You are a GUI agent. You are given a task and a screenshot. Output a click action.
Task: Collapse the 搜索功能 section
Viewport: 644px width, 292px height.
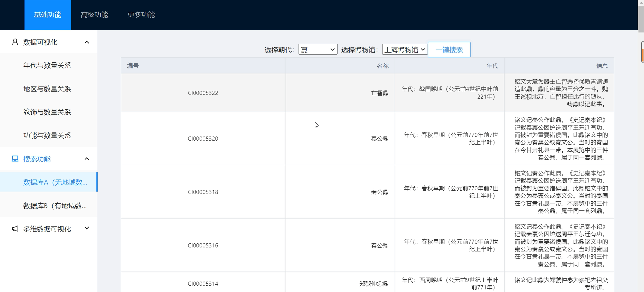[87, 159]
